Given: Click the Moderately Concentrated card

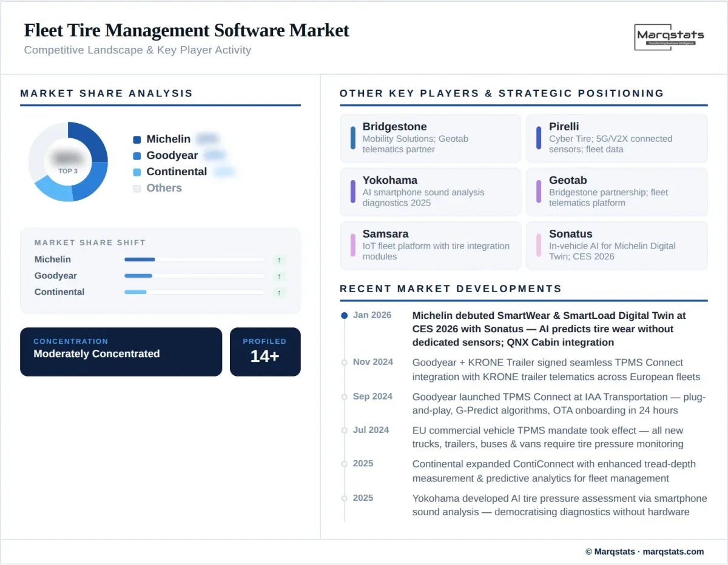Looking at the screenshot, I should pyautogui.click(x=121, y=352).
